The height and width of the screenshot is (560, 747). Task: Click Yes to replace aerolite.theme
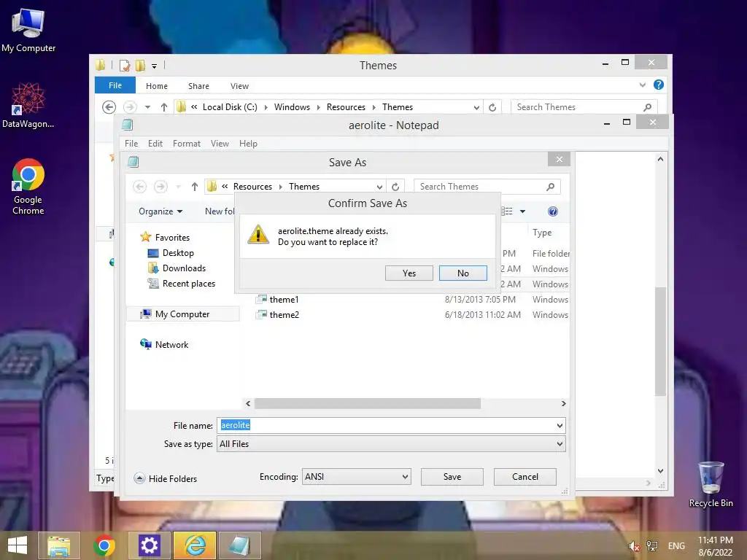coord(409,273)
